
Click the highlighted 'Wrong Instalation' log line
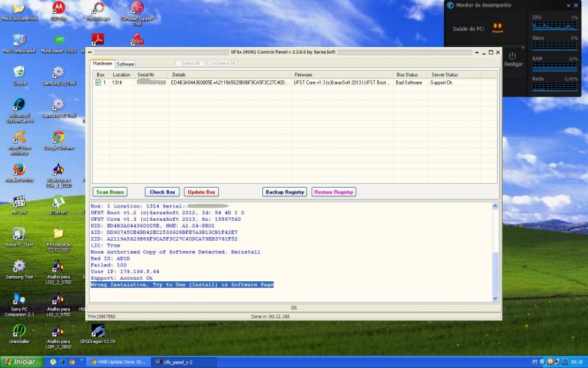[182, 285]
